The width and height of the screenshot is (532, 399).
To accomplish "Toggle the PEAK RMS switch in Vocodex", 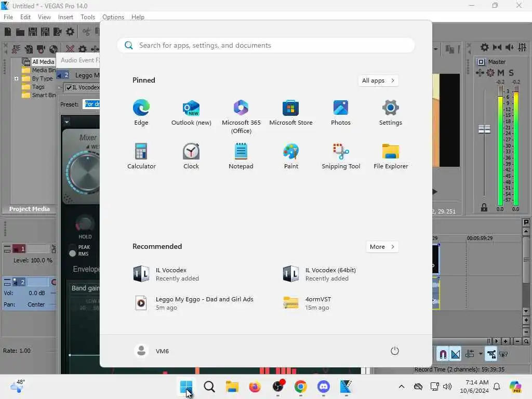I will click(72, 250).
